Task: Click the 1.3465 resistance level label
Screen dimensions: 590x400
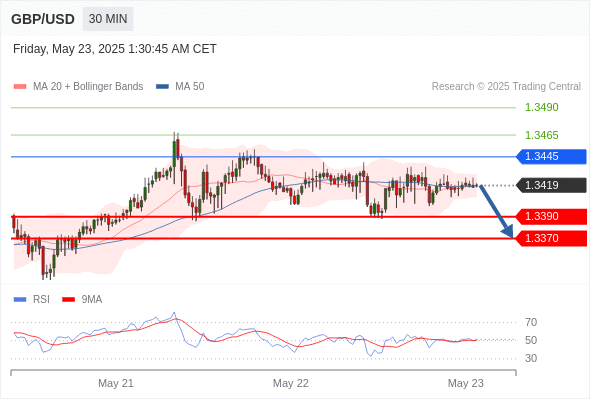Action: [x=541, y=135]
